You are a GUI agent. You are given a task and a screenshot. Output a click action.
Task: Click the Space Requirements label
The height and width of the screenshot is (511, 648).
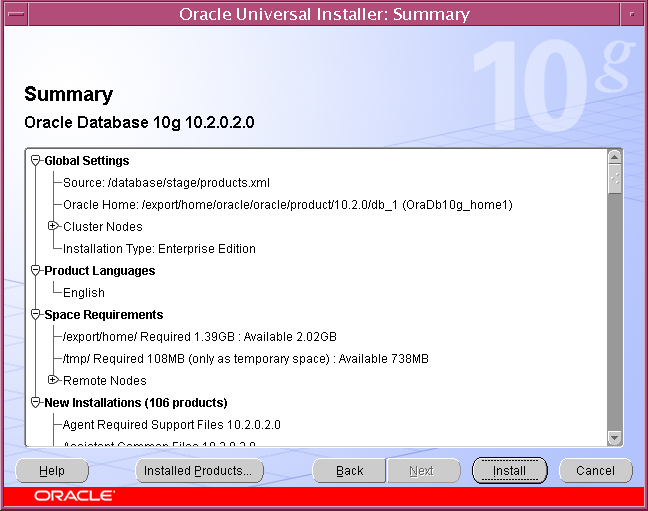click(104, 315)
